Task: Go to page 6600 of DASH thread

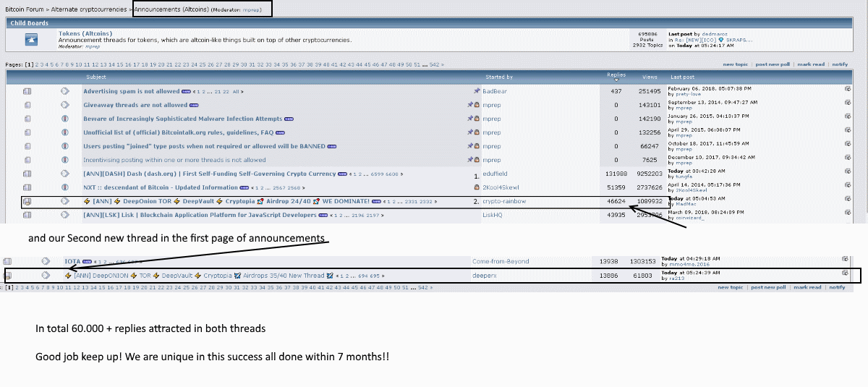Action: [x=392, y=174]
